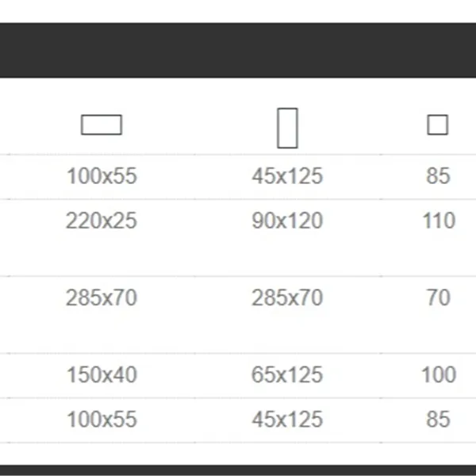Select the 150x40 cell
The height and width of the screenshot is (476, 476).
102,374
